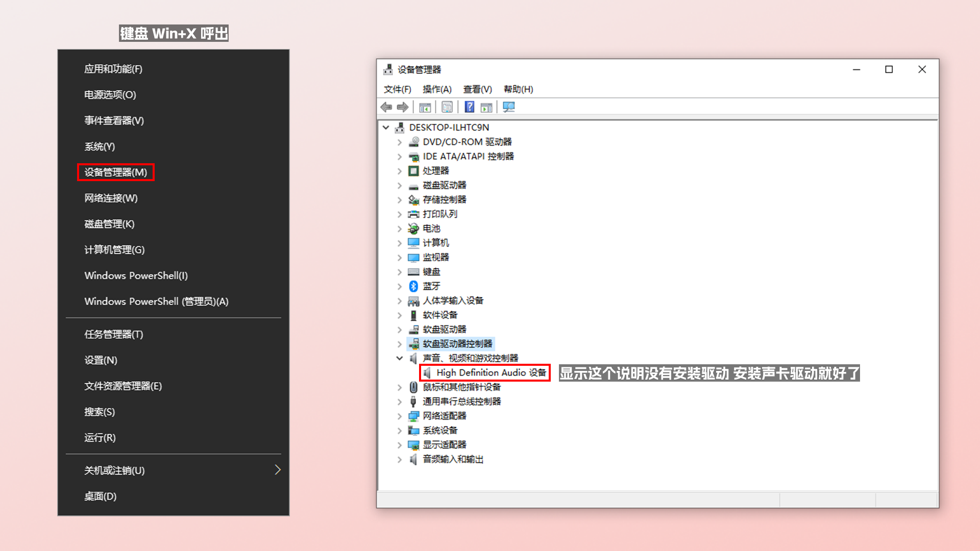Click the show/hide console tree toolbar icon
The width and height of the screenshot is (980, 551).
pos(425,107)
